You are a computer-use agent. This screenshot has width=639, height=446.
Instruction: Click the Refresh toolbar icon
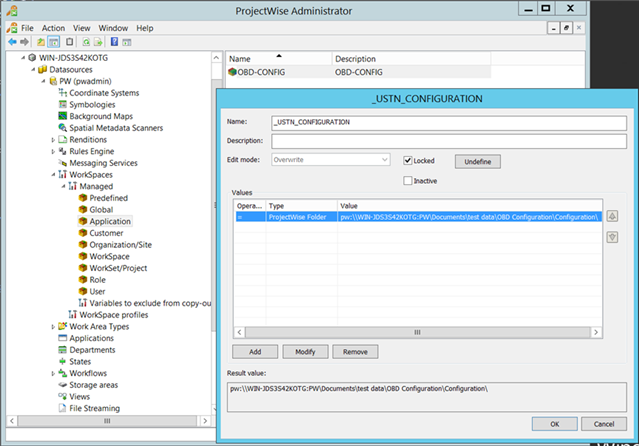[86, 42]
